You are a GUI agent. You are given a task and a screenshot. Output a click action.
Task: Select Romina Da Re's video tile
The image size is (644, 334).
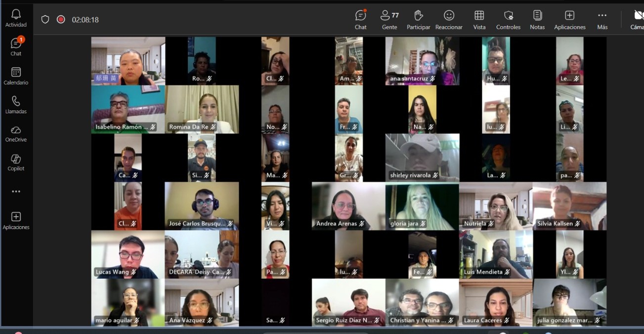[202, 109]
